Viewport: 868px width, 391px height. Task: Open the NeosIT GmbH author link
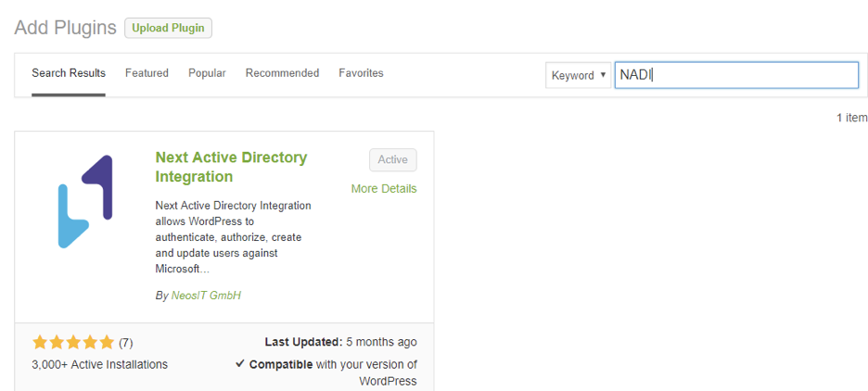207,296
